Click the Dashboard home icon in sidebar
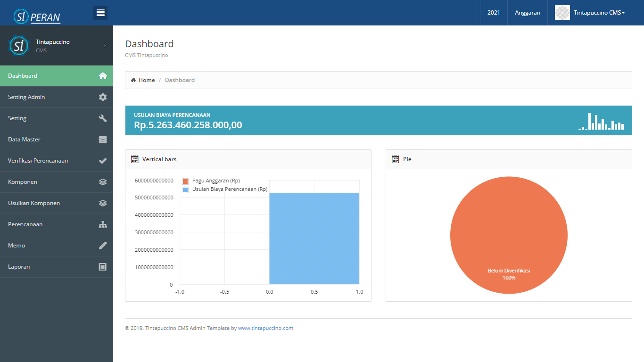 click(x=103, y=76)
